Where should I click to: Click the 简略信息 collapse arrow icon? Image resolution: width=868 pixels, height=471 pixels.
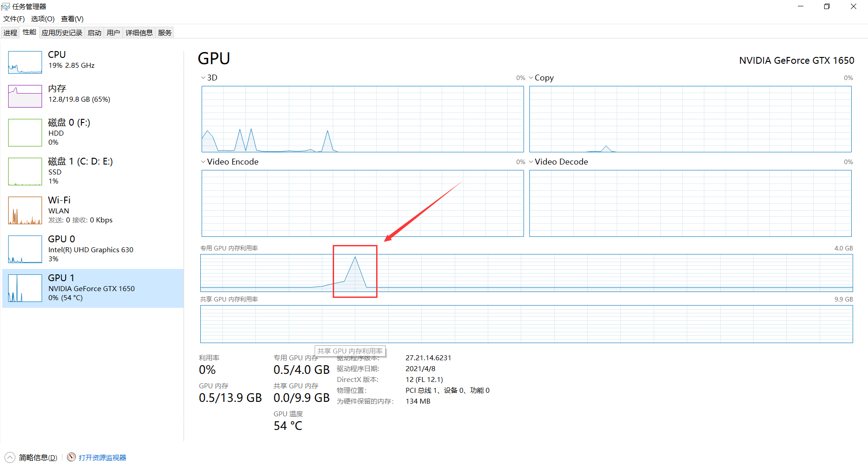click(10, 457)
